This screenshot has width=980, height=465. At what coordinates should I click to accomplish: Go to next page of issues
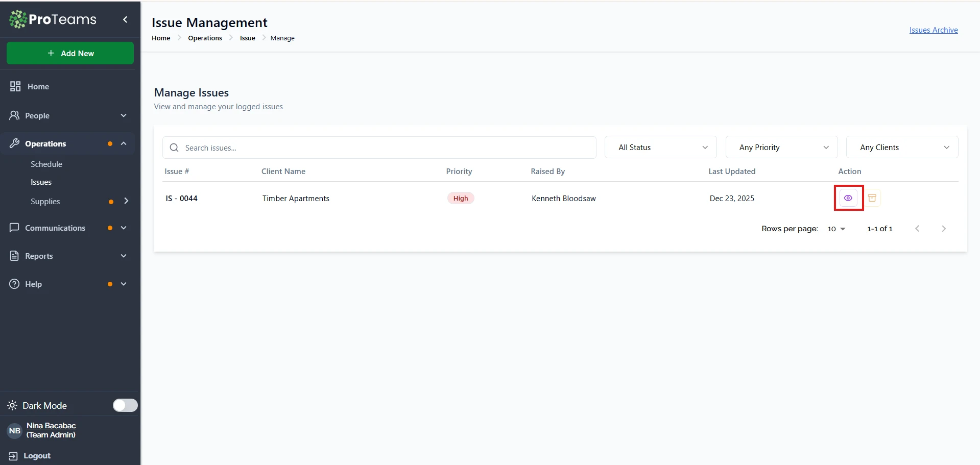(943, 229)
